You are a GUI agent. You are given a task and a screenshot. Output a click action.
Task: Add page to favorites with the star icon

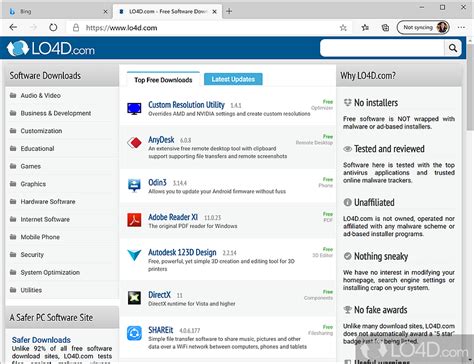coord(343,28)
